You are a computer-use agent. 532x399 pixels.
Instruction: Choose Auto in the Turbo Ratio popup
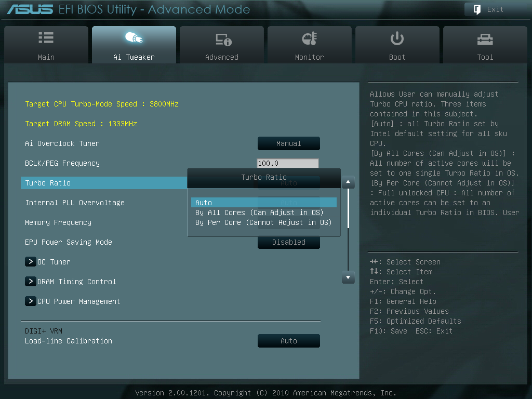263,203
